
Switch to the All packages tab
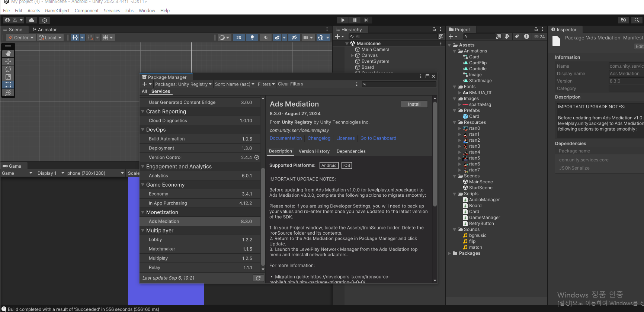tap(144, 91)
